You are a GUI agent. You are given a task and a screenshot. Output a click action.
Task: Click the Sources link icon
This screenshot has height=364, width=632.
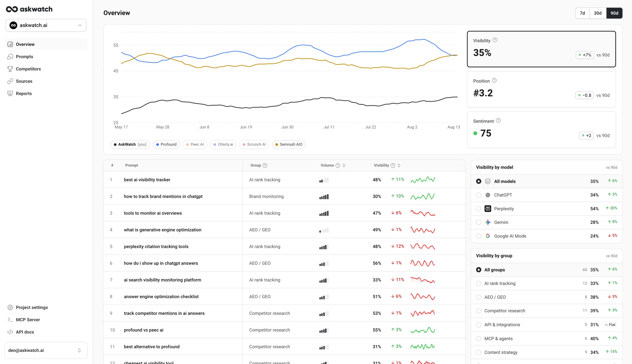pos(10,81)
